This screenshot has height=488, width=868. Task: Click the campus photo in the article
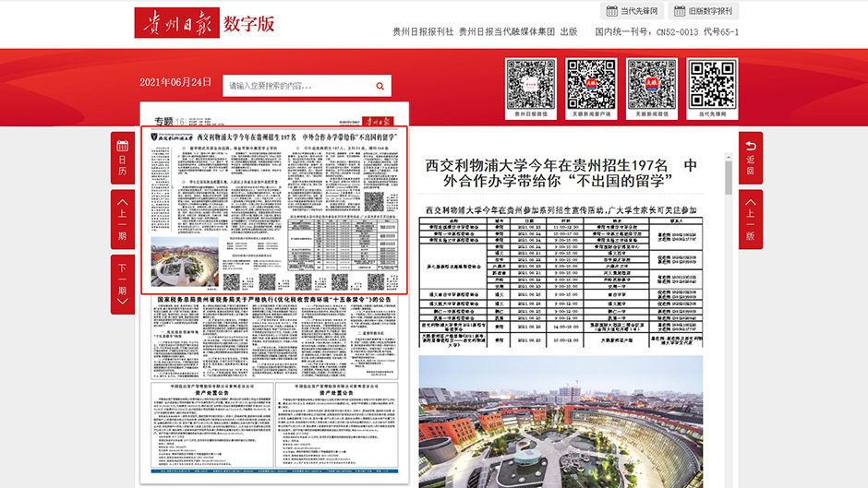561,422
